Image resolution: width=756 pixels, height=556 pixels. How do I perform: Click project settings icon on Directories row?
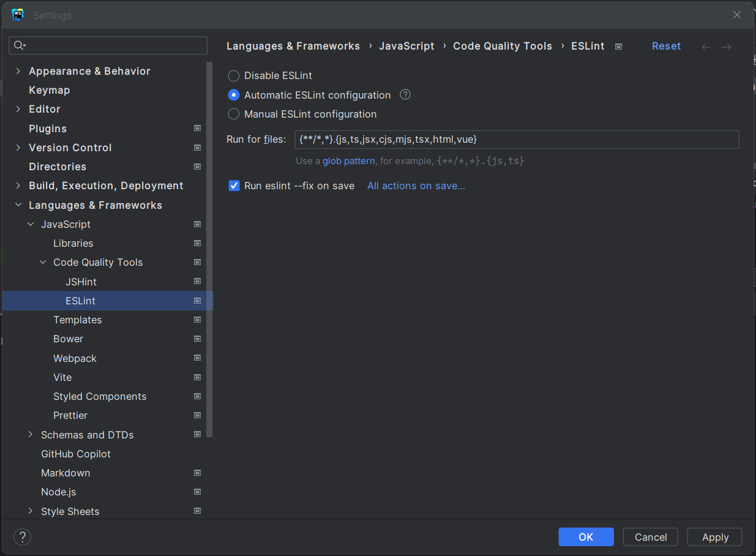197,167
